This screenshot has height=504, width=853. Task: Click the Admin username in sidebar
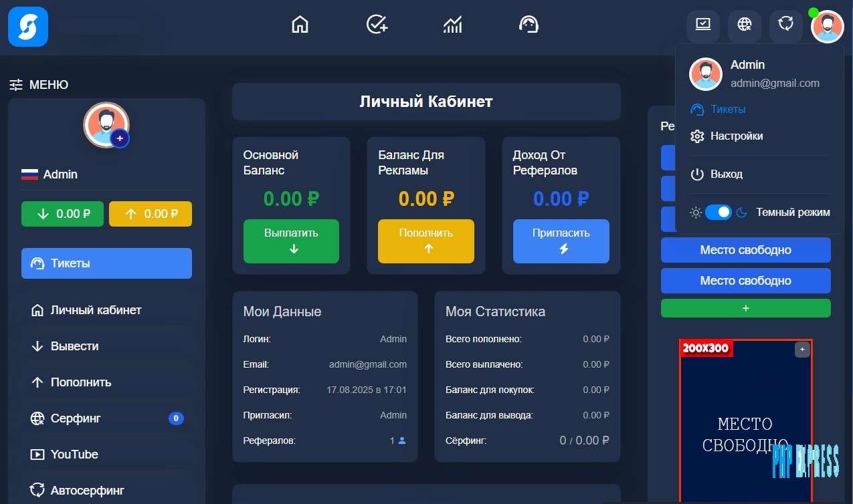point(60,174)
